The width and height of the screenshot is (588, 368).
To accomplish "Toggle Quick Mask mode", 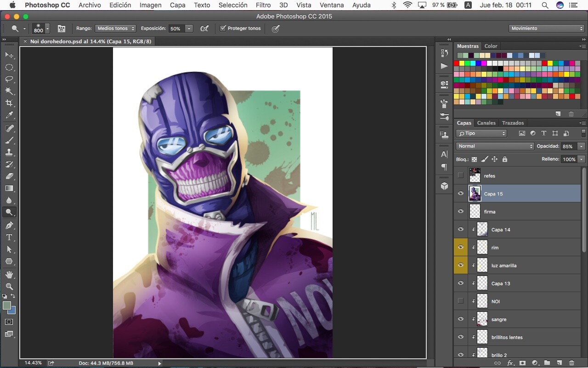I will click(x=9, y=322).
